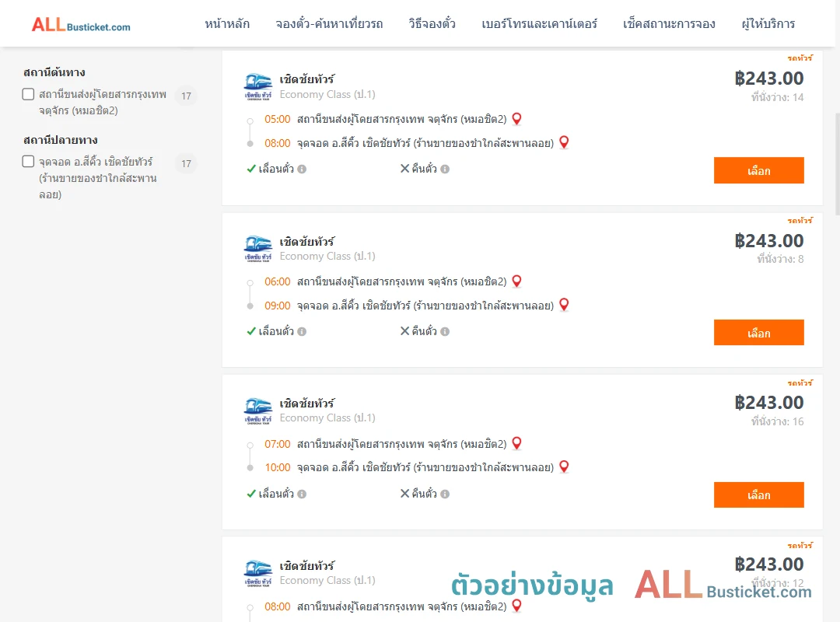Click เลื่อนตั๋ว info icon in 06:00 trip
This screenshot has height=622, width=840.
click(x=302, y=332)
